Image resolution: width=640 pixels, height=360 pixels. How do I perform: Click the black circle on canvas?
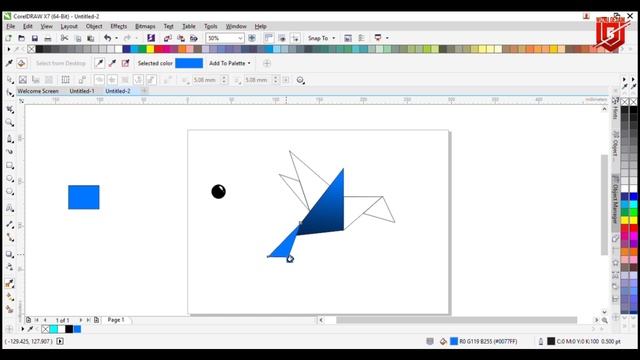[218, 191]
